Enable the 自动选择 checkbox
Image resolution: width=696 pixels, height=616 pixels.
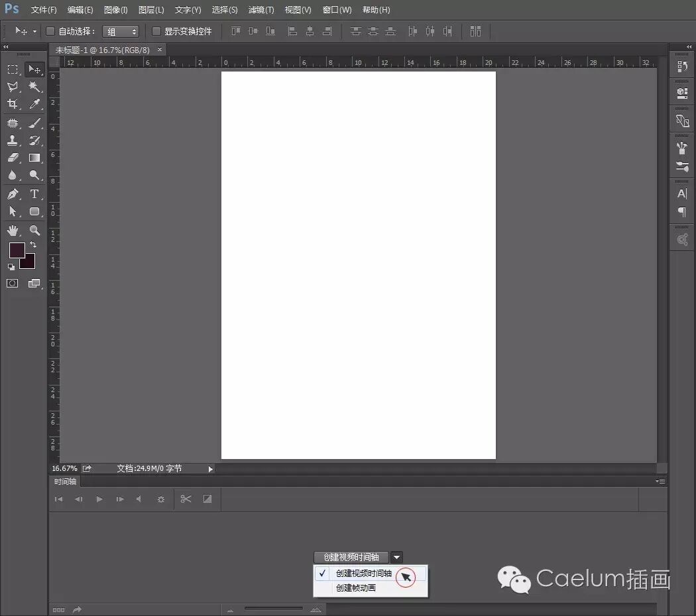coord(50,30)
